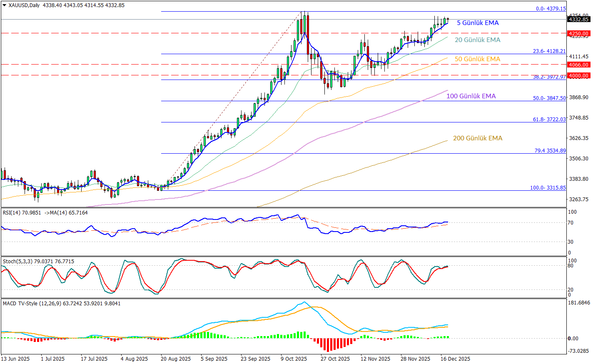This screenshot has height=364, width=593.
Task: Click the Fibonacci 0.0- 4379.15 level label
Action: 551,9
